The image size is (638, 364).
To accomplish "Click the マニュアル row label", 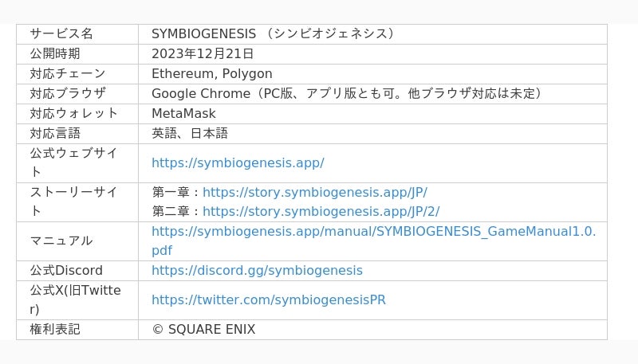I will 61,241.
